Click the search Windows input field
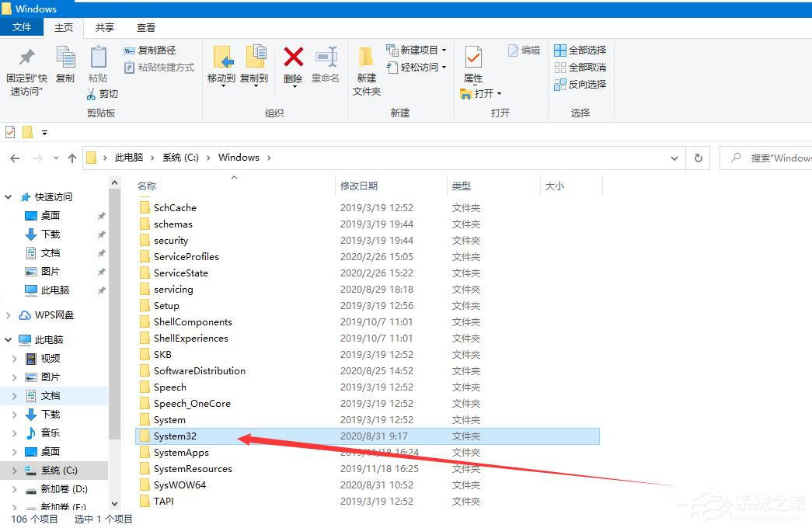This screenshot has height=528, width=812. [x=766, y=158]
